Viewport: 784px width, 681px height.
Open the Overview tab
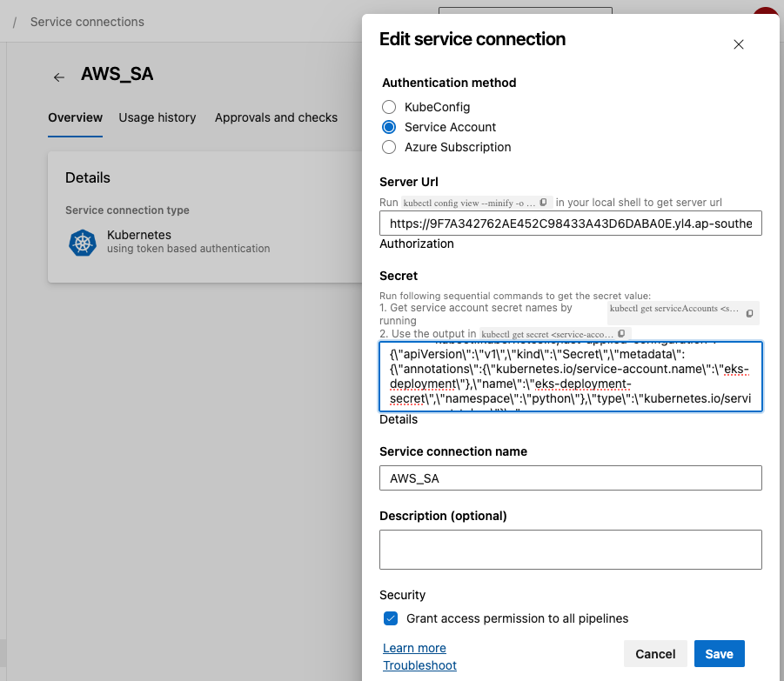click(x=75, y=117)
